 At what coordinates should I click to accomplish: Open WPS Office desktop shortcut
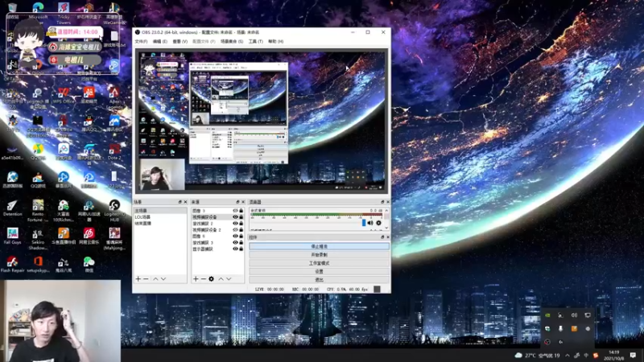coord(64,96)
